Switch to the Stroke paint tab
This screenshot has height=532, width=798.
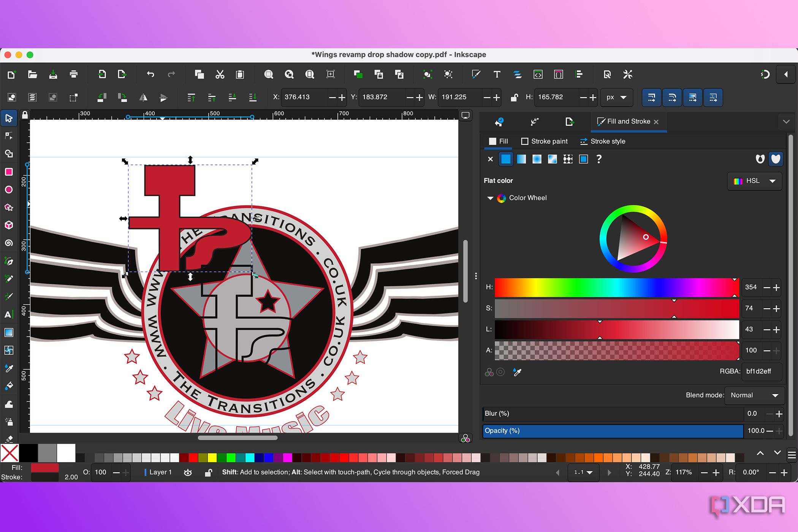click(544, 141)
